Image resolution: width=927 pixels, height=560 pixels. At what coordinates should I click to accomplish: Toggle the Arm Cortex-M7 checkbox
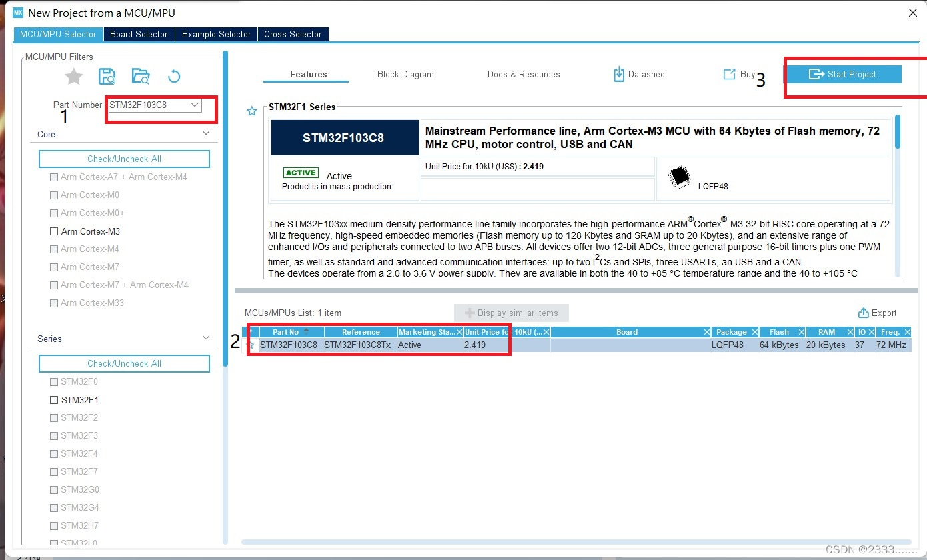54,267
